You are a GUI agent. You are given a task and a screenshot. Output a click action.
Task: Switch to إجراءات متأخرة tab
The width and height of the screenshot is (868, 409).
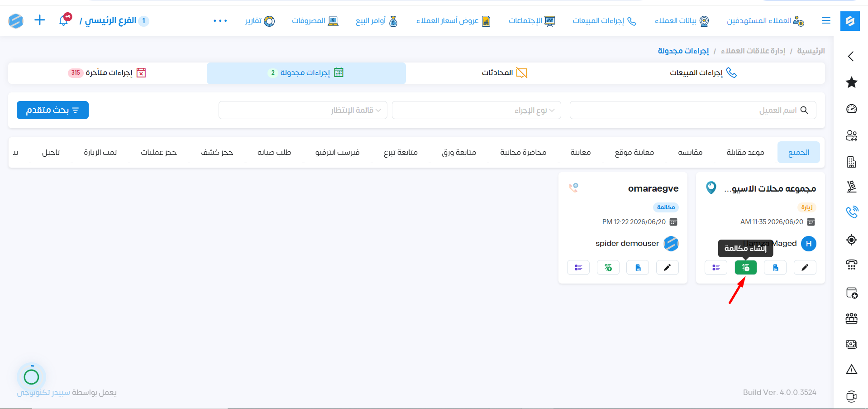point(107,73)
